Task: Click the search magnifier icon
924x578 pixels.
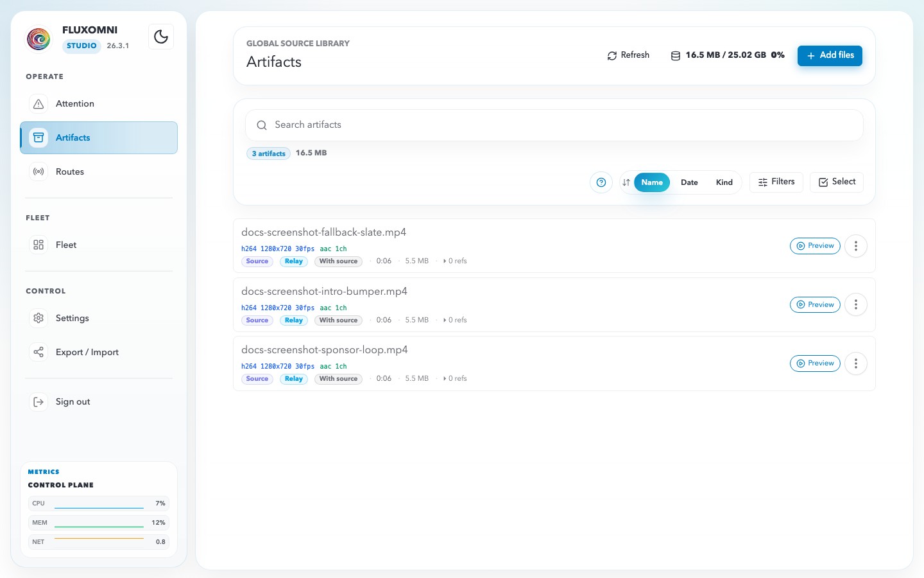Action: pyautogui.click(x=262, y=125)
